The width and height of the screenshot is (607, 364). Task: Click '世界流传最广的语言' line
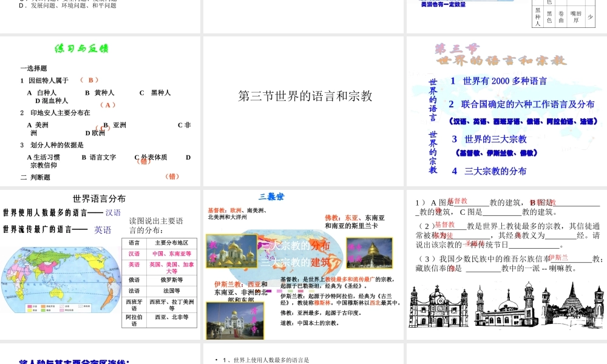pyautogui.click(x=57, y=230)
